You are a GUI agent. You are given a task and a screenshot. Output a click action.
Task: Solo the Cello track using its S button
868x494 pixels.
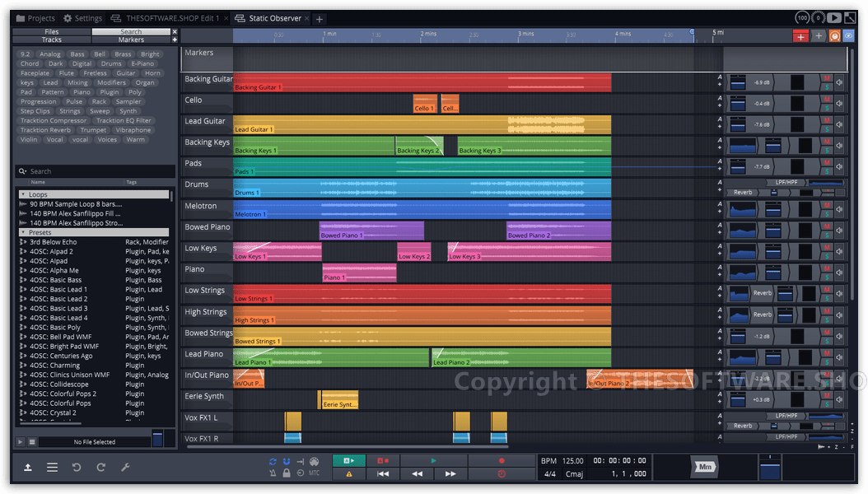827,109
